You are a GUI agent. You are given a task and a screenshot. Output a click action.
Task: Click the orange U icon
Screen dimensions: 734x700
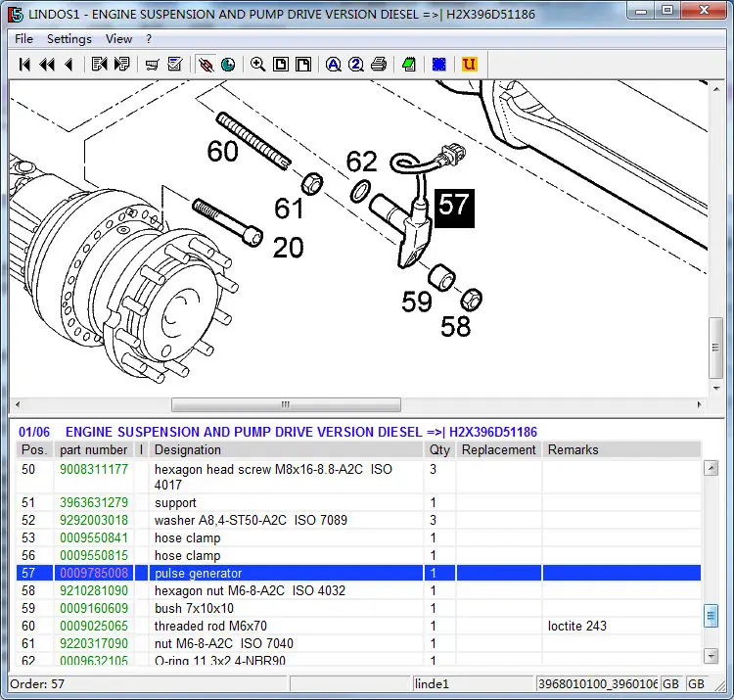[x=469, y=65]
